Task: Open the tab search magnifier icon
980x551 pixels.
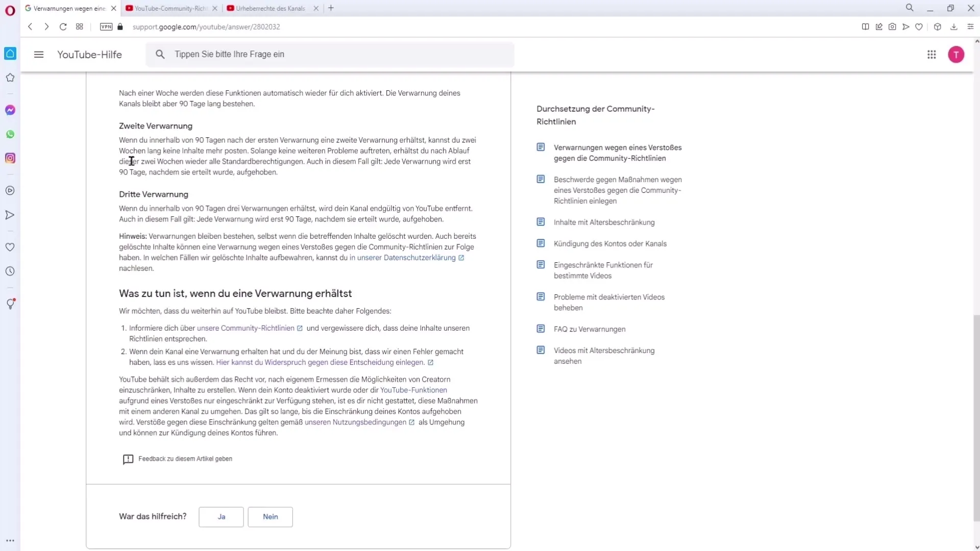Action: [x=910, y=8]
